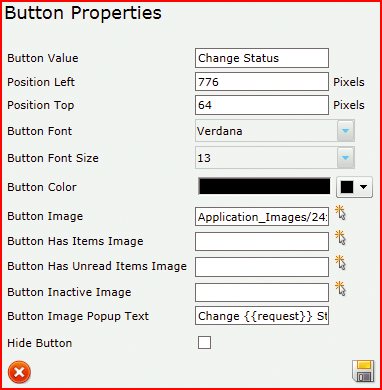Expand the Button Font Size dropdown arrow
This screenshot has width=382, height=390.
pos(345,158)
